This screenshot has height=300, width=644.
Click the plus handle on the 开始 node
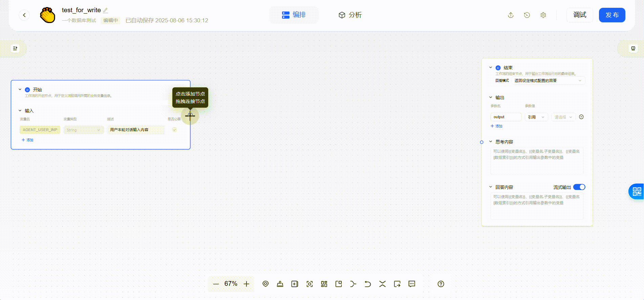190,116
